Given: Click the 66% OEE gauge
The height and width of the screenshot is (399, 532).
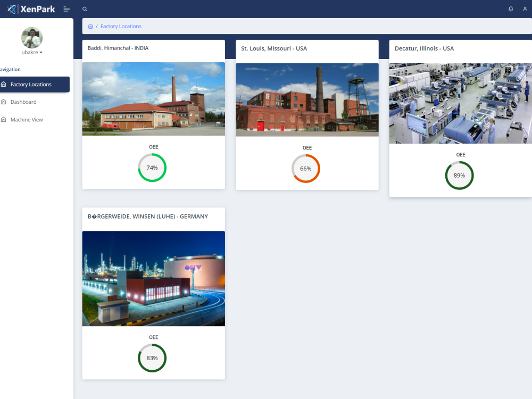Looking at the screenshot, I should click(306, 169).
